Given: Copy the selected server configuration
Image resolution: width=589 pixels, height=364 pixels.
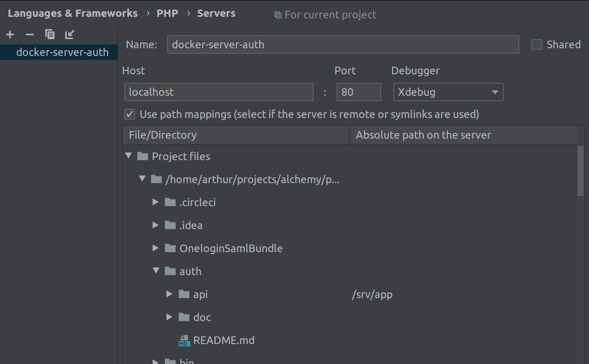Looking at the screenshot, I should 50,34.
